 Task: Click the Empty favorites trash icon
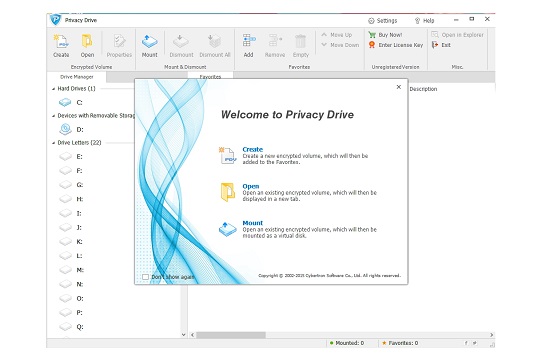point(301,41)
